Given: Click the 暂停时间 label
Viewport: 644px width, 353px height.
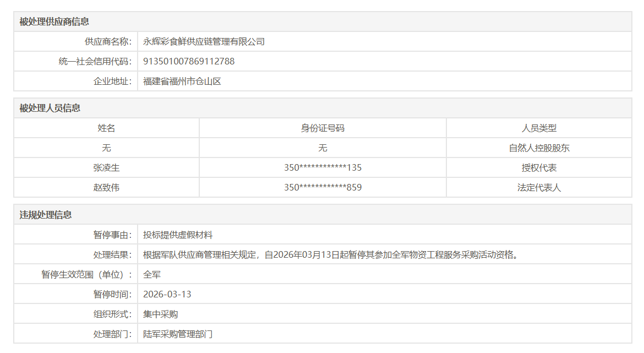Looking at the screenshot, I should (112, 294).
